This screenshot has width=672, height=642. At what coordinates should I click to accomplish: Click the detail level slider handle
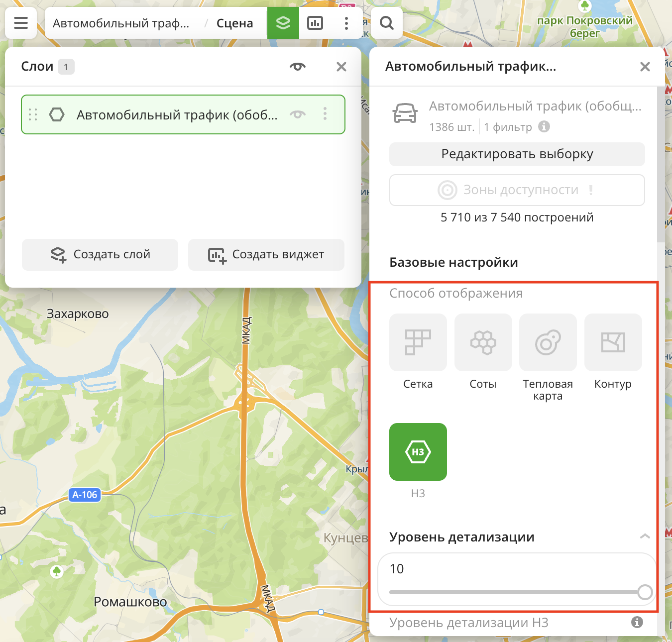(x=645, y=592)
